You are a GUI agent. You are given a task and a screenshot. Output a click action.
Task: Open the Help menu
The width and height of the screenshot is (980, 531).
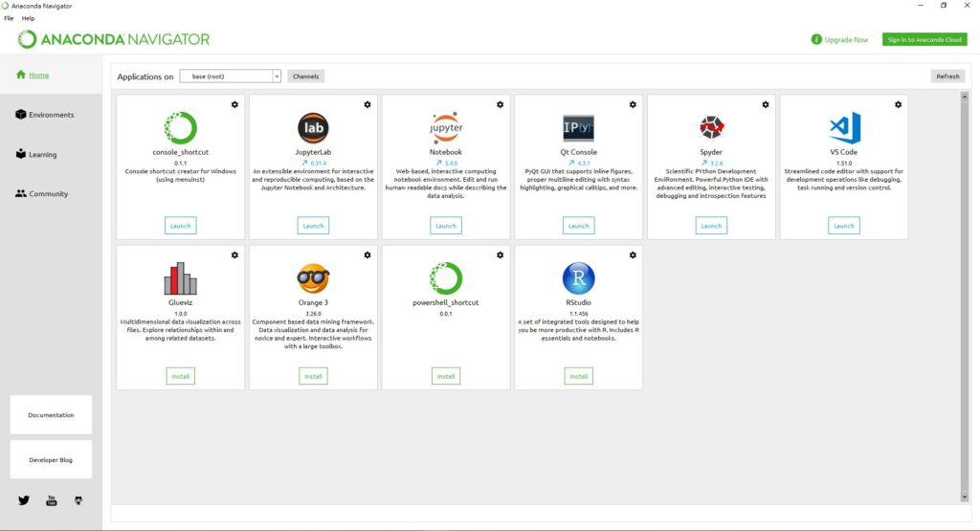[x=29, y=18]
